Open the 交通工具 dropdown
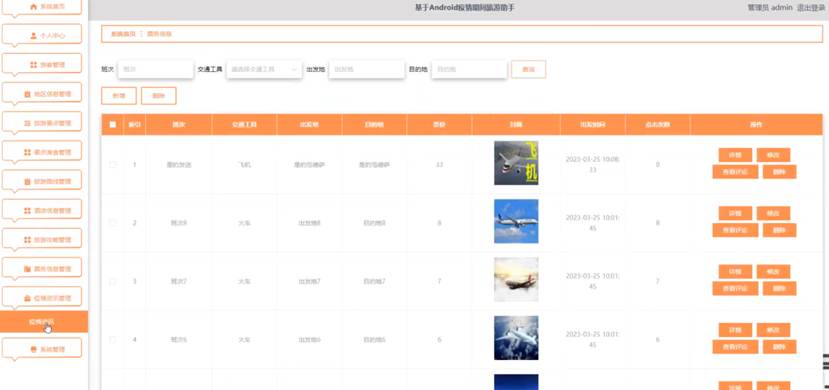The image size is (829, 390). coord(264,69)
